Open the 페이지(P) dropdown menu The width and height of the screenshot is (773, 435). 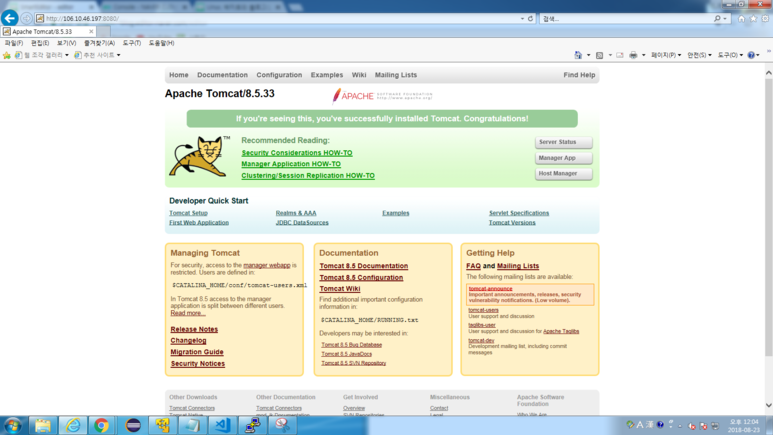click(666, 55)
